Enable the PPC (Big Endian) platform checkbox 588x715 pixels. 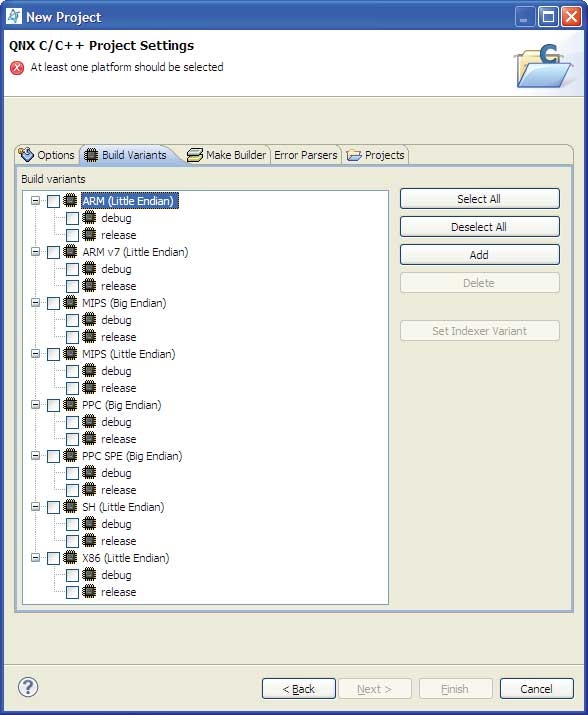[x=53, y=405]
